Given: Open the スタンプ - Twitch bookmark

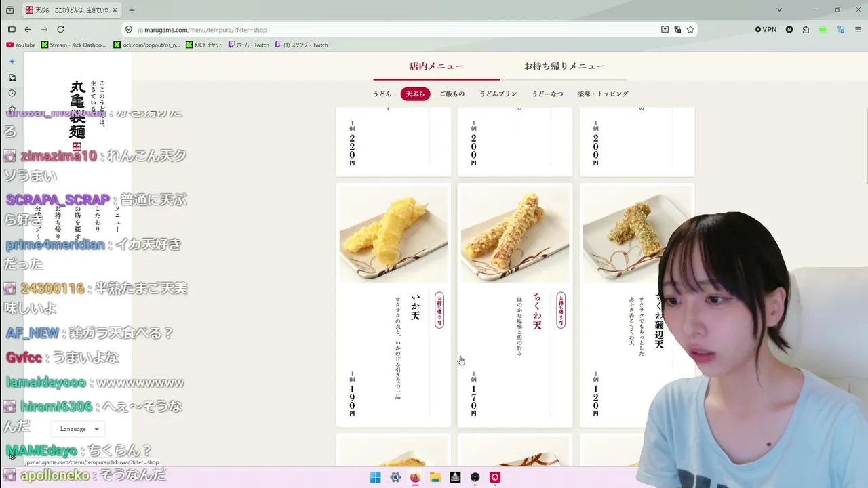Looking at the screenshot, I should (x=301, y=45).
